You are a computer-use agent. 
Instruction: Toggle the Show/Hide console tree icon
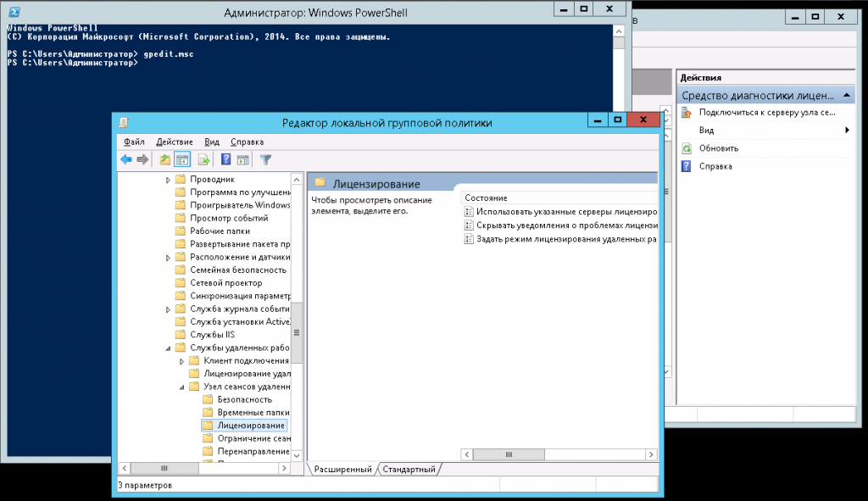[x=181, y=159]
